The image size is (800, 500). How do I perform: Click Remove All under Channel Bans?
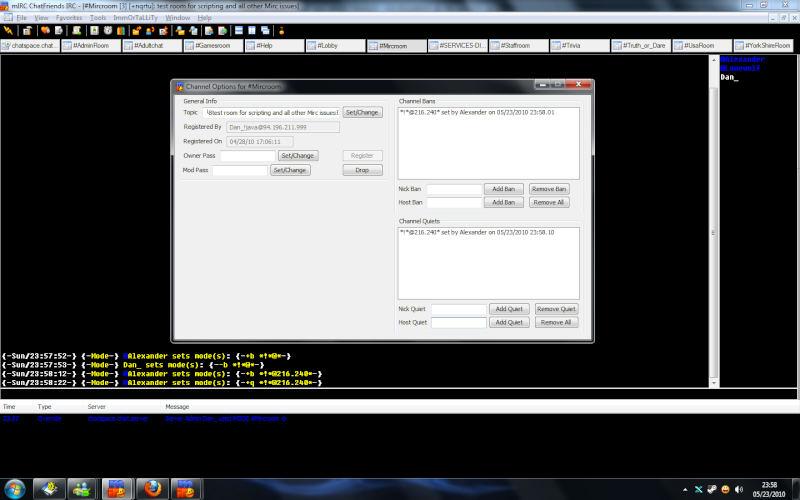(x=549, y=203)
